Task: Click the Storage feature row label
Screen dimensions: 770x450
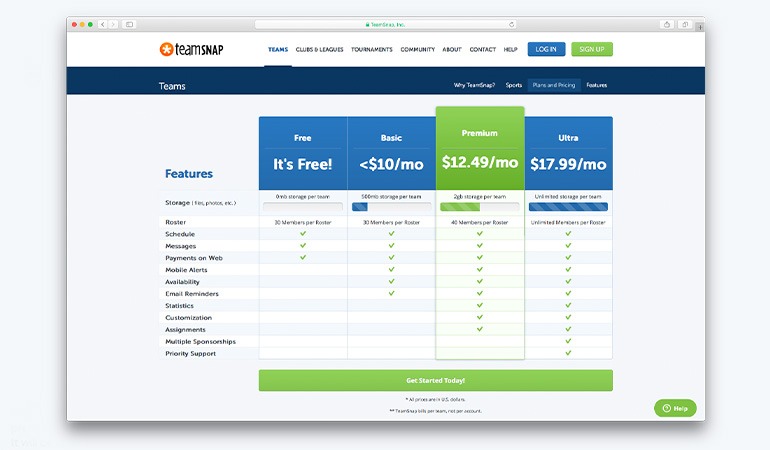Action: pos(200,202)
